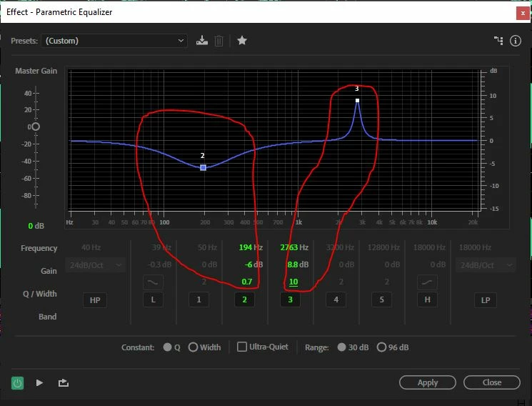The width and height of the screenshot is (532, 406).
Task: Open channel map editor icon
Action: click(x=498, y=41)
